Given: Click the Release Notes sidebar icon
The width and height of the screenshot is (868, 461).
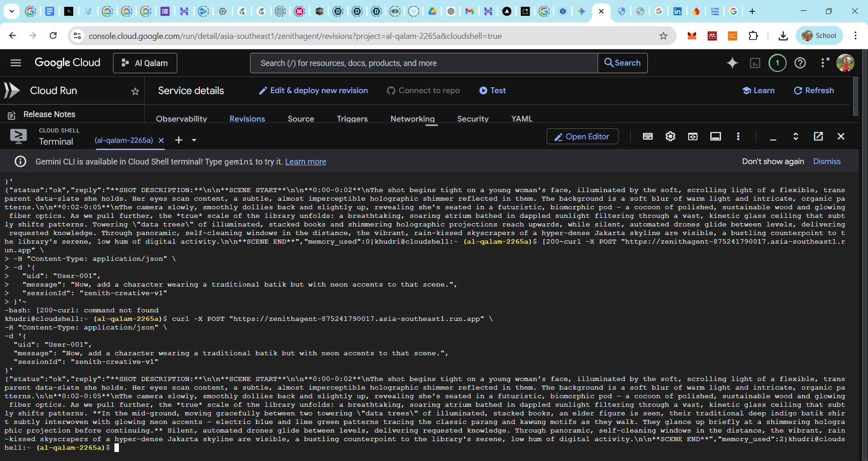Looking at the screenshot, I should click(12, 115).
